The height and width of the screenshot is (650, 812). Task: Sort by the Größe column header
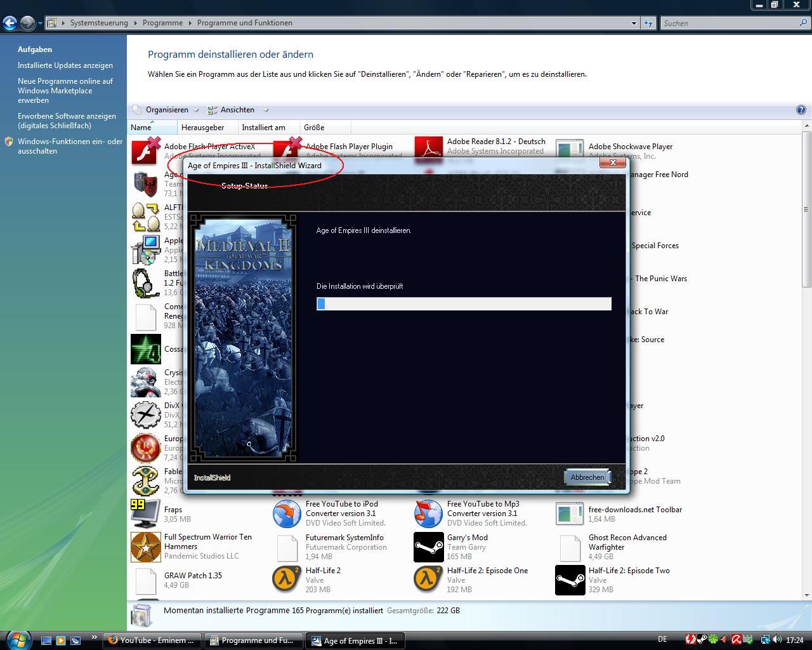click(324, 128)
